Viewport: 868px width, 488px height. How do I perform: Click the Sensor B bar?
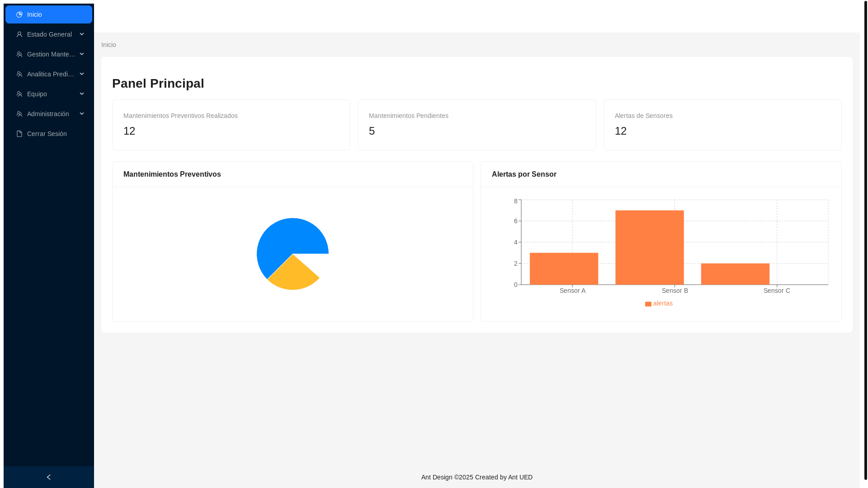650,247
